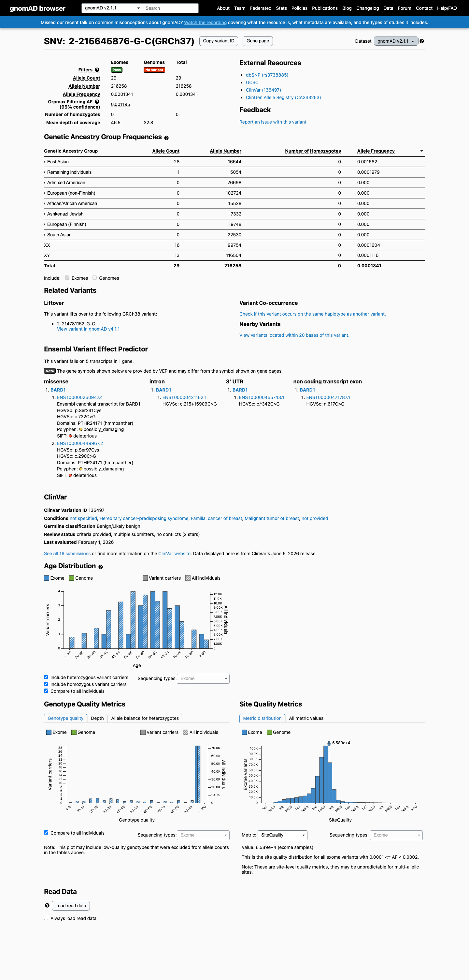Uncheck Include homozygous variant carriers
The width and height of the screenshot is (469, 980).
pyautogui.click(x=46, y=684)
